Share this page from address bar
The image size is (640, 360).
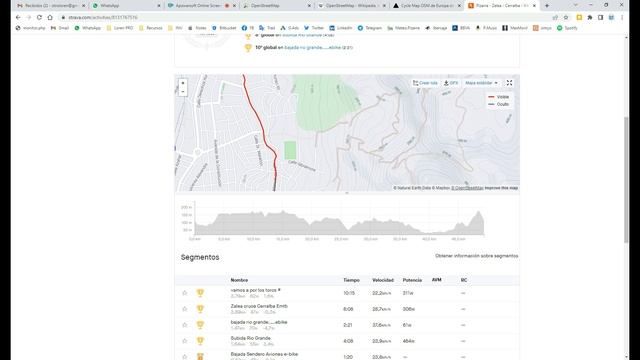coord(555,18)
